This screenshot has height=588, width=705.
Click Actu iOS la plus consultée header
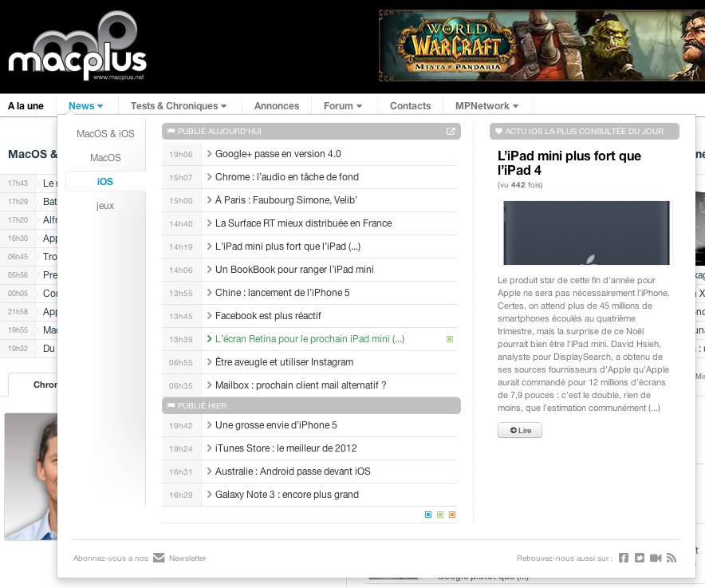point(584,132)
